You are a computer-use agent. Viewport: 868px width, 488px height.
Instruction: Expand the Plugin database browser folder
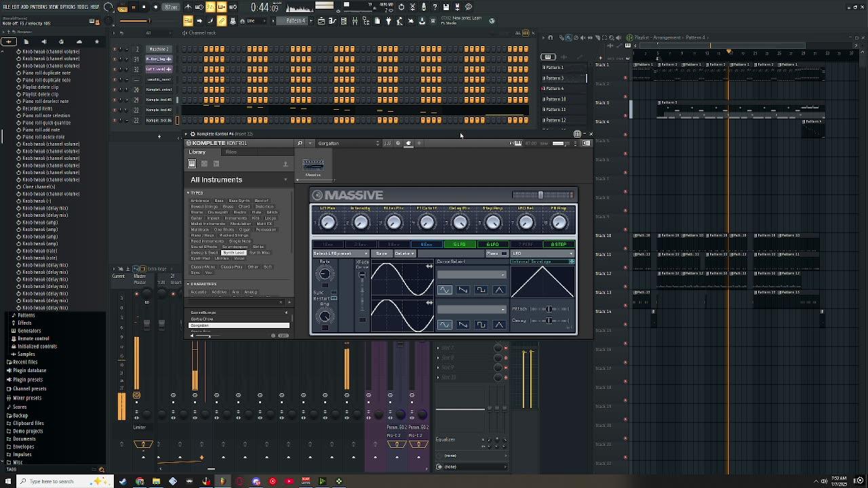click(x=29, y=371)
